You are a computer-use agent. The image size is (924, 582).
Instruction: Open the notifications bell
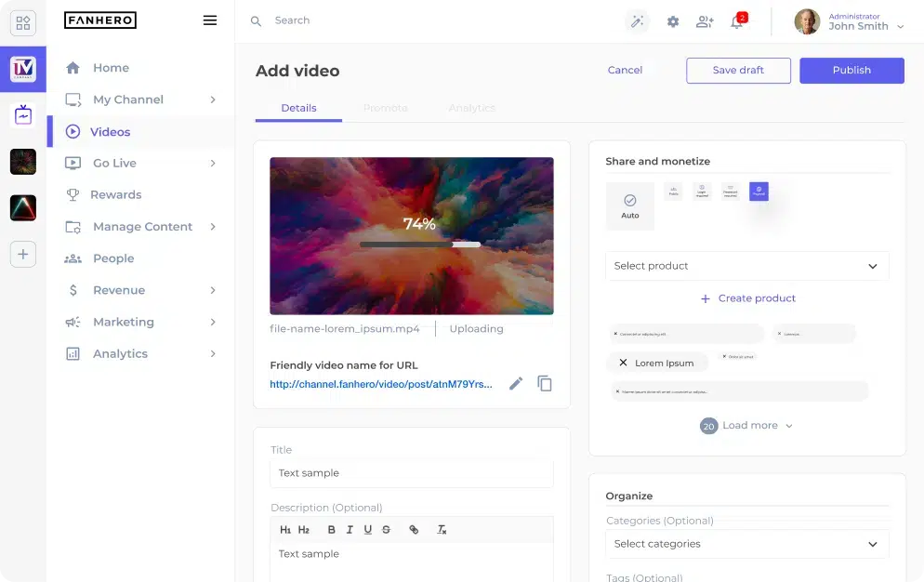tap(737, 21)
